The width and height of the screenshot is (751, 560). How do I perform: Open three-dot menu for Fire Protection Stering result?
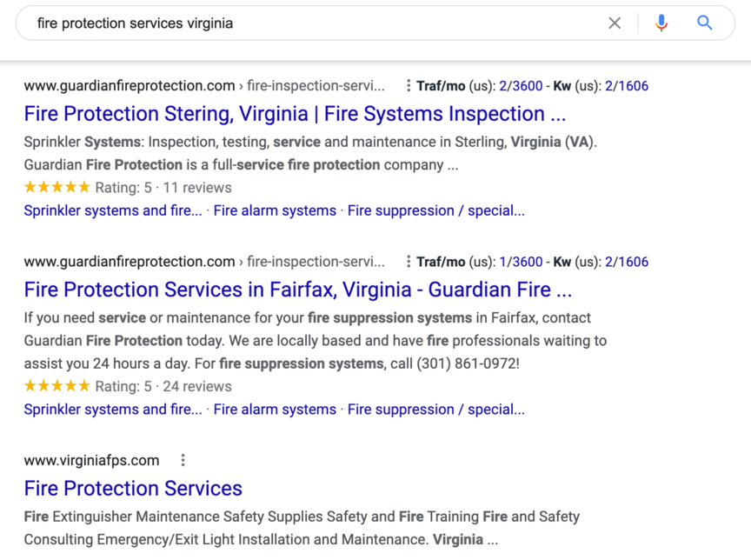tap(408, 86)
